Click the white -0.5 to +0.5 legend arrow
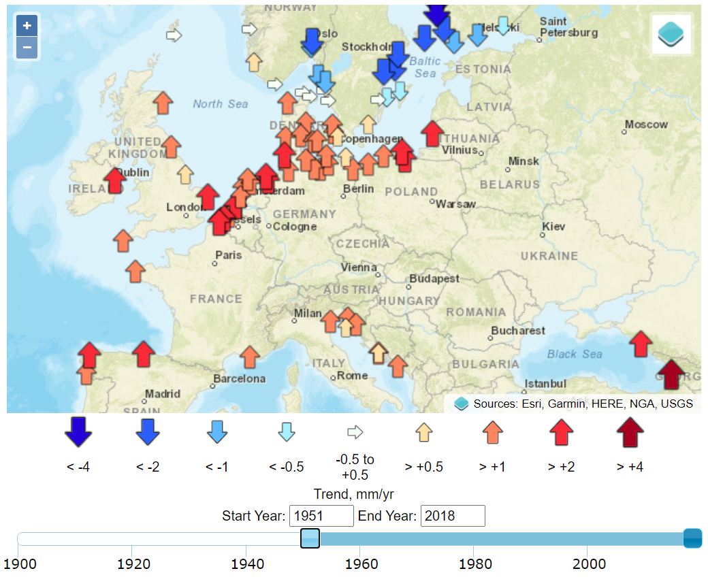Image resolution: width=708 pixels, height=588 pixels. (x=355, y=432)
